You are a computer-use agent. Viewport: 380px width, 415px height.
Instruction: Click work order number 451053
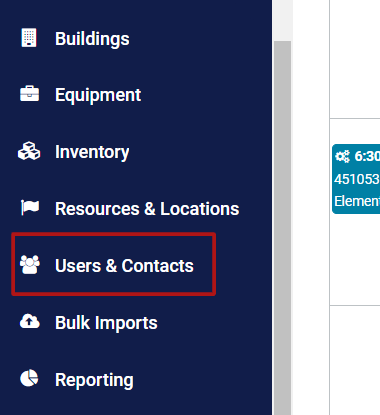click(x=357, y=179)
